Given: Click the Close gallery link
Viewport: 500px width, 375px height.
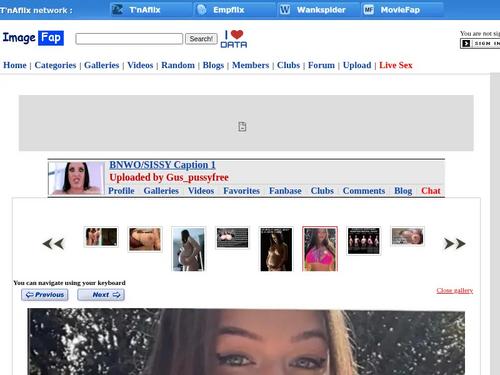Looking at the screenshot, I should tap(455, 291).
